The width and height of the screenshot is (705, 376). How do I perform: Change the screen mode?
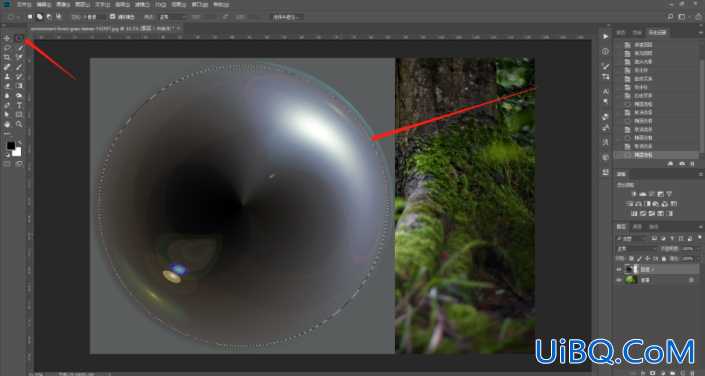pos(19,164)
